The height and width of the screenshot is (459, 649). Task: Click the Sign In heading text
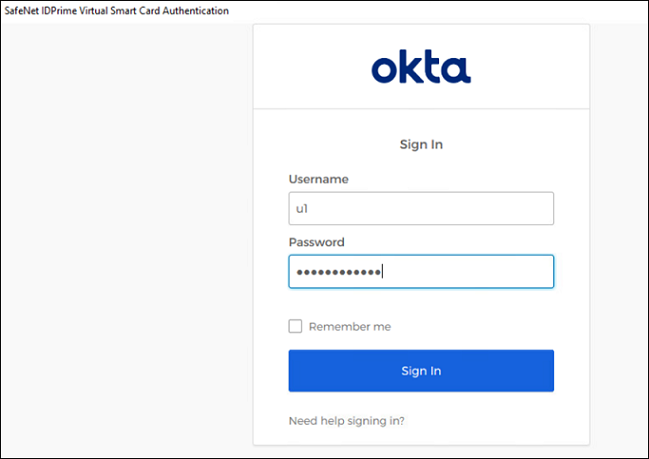tap(421, 144)
